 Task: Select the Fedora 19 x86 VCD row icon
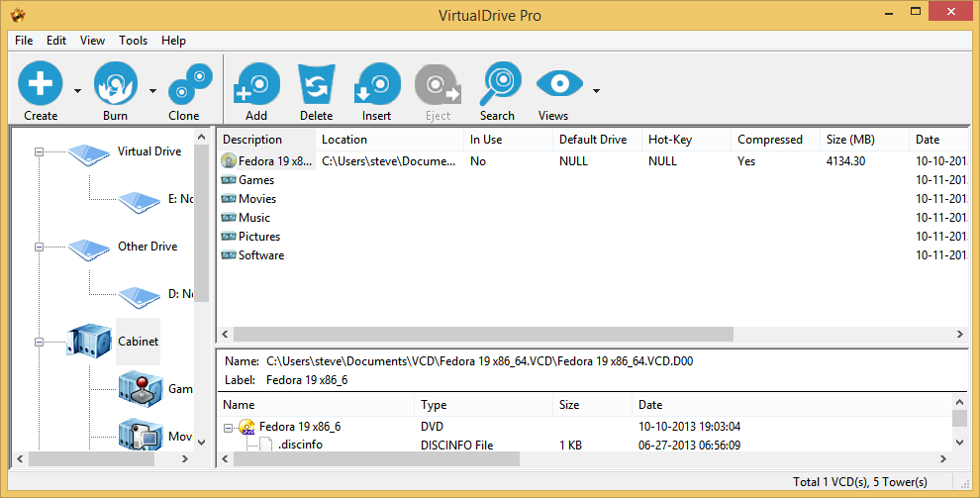(x=229, y=161)
